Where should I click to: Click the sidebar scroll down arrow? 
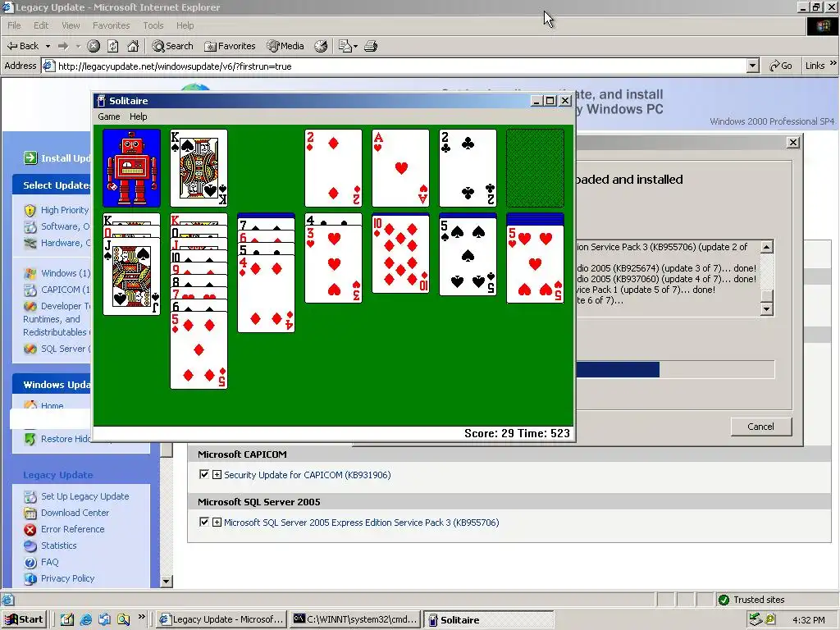coord(167,581)
